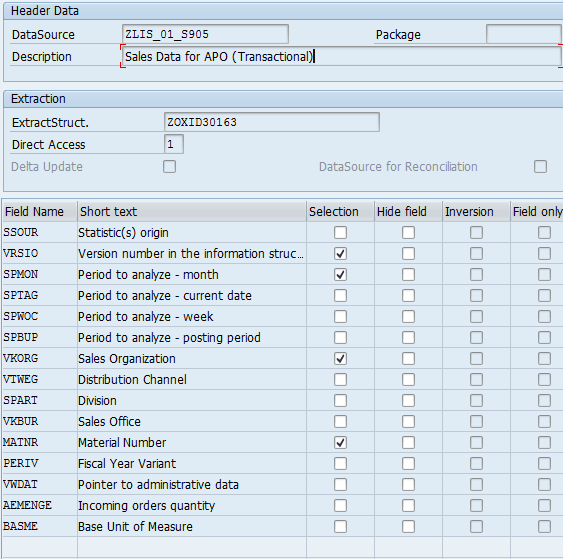Check Hide field for PERIV row
The height and width of the screenshot is (559, 563).
tap(409, 463)
